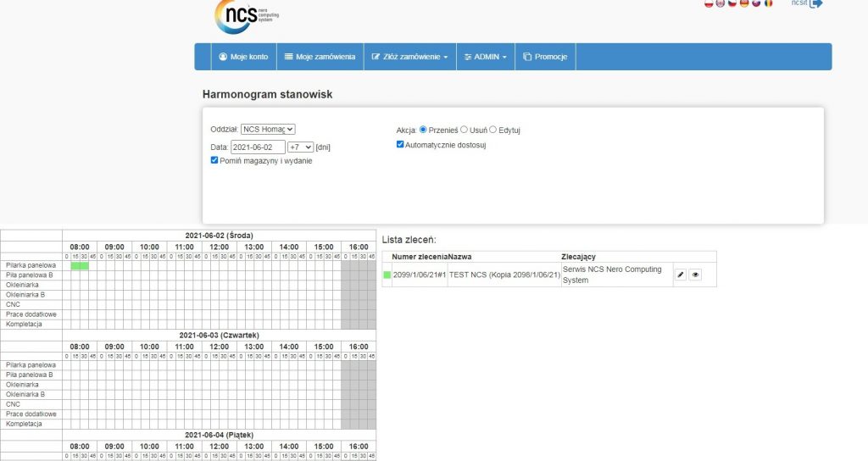Viewport: 868px width, 461px height.
Task: Toggle Pomiń magazyny i wydanie checkbox
Action: point(214,160)
